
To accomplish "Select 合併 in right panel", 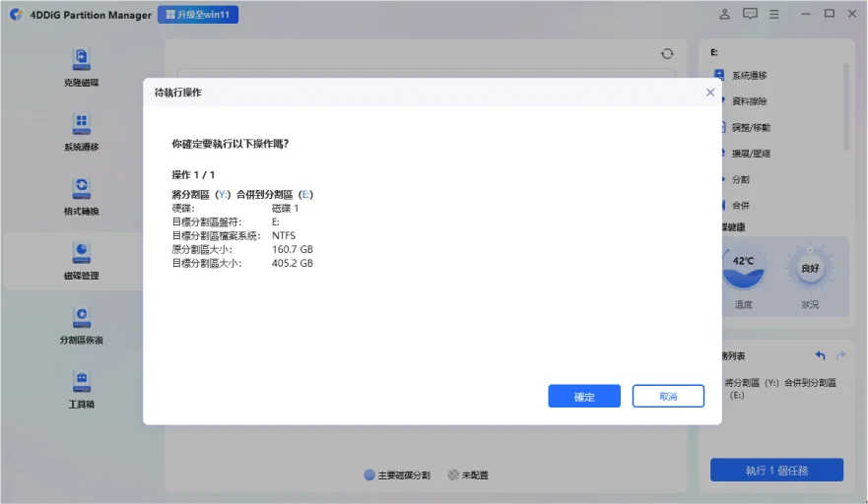I will coord(741,206).
